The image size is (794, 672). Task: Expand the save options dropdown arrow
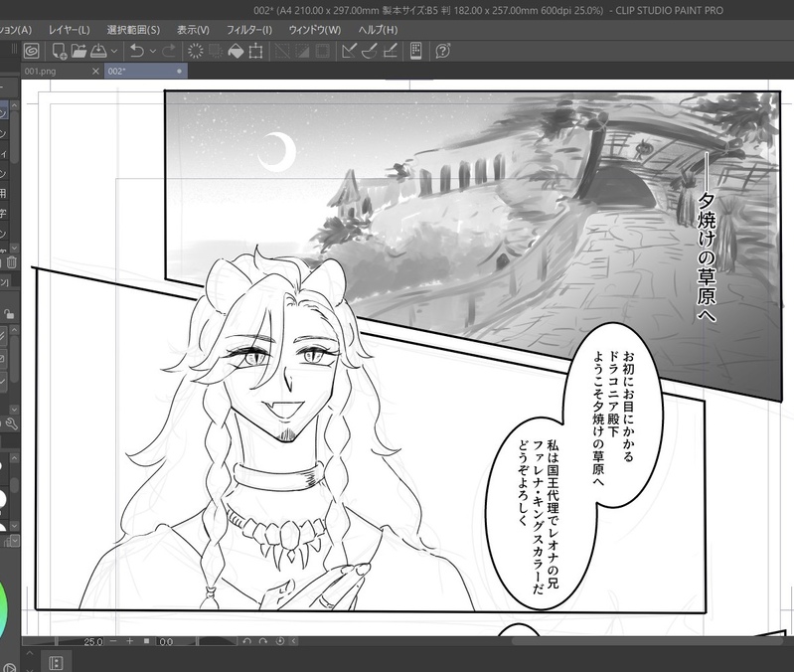click(x=114, y=51)
